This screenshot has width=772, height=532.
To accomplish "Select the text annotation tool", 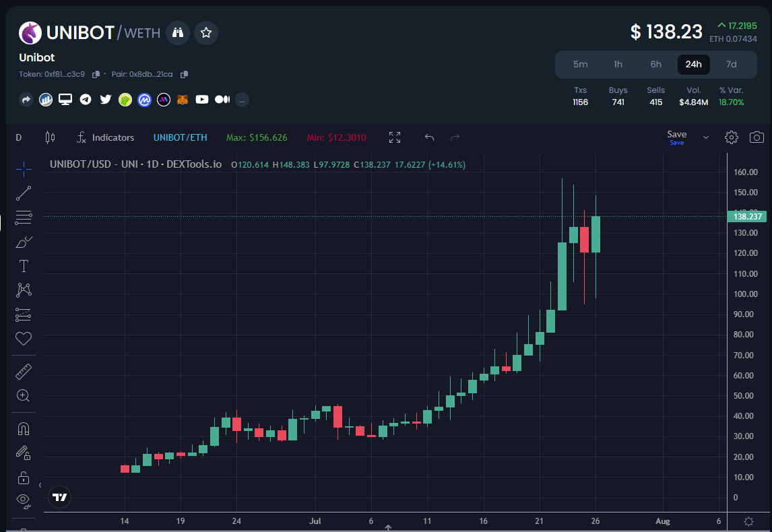I will (x=23, y=266).
